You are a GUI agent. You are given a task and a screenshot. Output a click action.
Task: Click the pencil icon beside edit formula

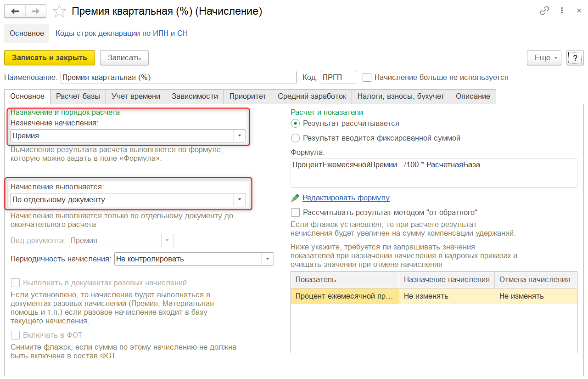295,198
